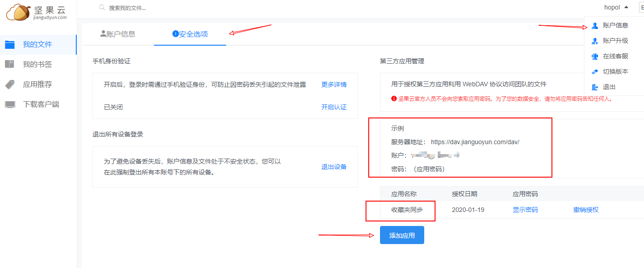644x268 pixels.
Task: Click the 已关闭 status text
Action: (x=113, y=107)
